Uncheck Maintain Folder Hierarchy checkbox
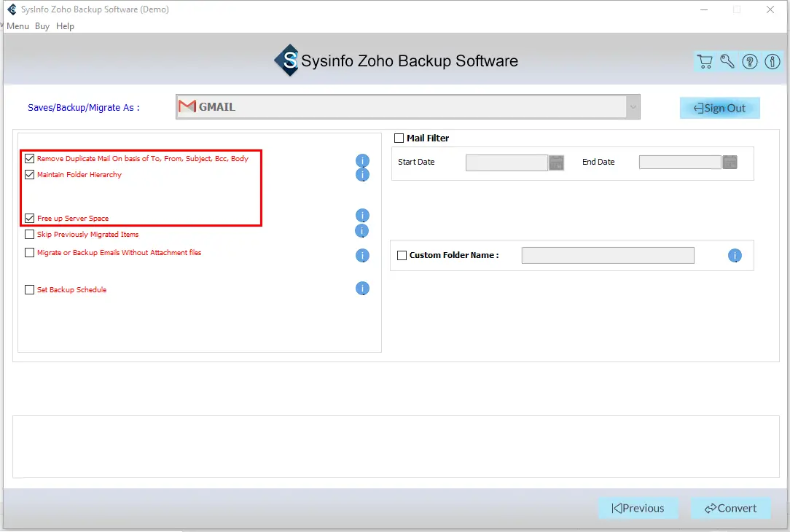This screenshot has width=790, height=532. coord(29,175)
